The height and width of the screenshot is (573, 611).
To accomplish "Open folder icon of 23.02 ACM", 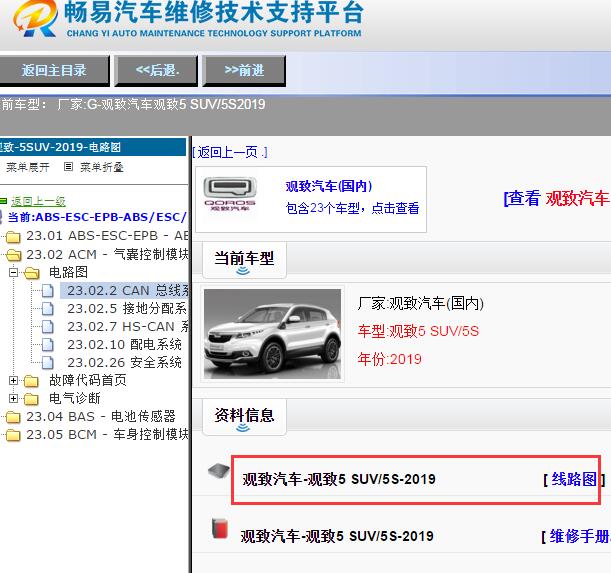I will pos(14,255).
